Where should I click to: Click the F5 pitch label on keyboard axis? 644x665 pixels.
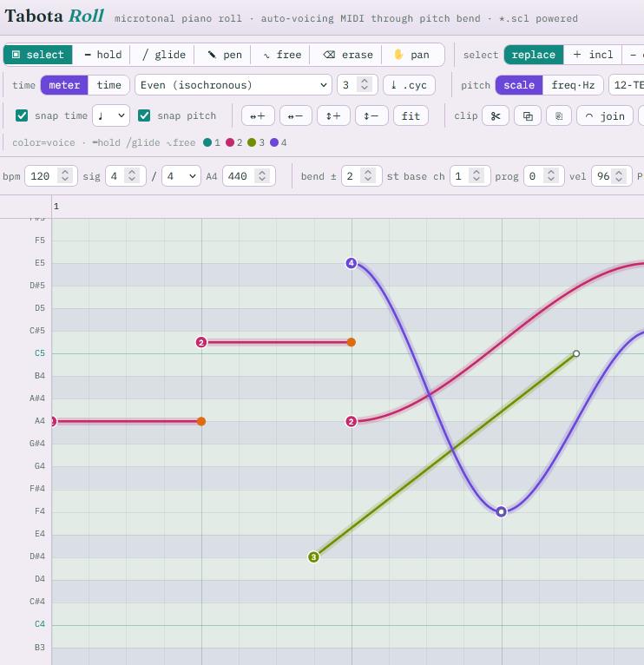tap(40, 240)
